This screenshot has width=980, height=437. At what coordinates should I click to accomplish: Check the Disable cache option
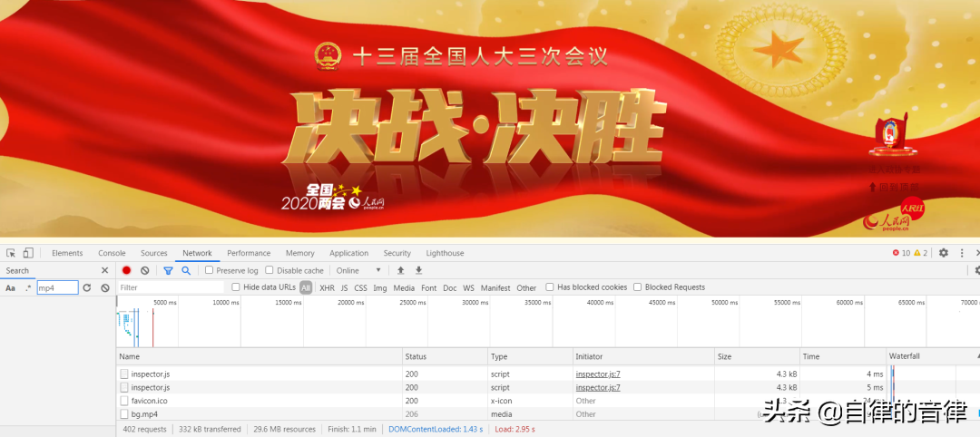(x=270, y=270)
